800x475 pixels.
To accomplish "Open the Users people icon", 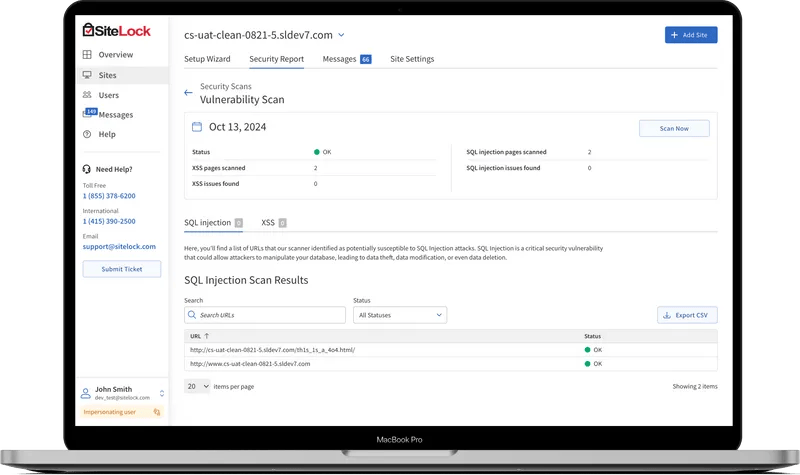I will (87, 95).
